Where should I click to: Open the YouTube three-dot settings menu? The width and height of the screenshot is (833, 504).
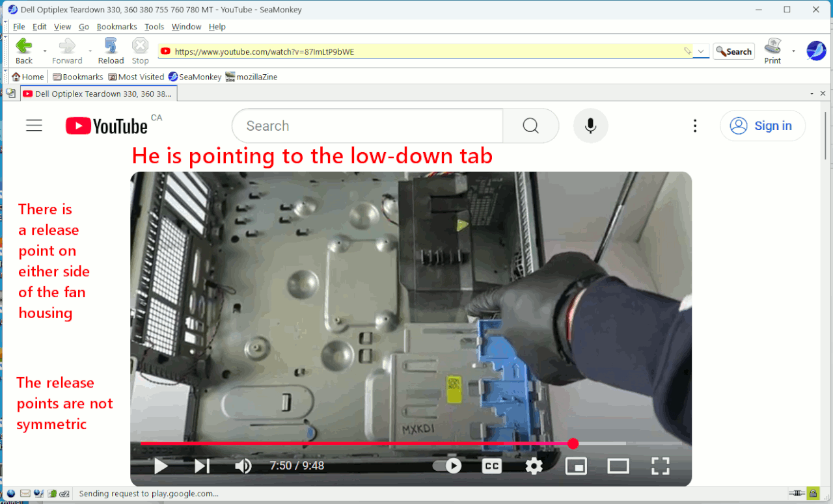695,126
